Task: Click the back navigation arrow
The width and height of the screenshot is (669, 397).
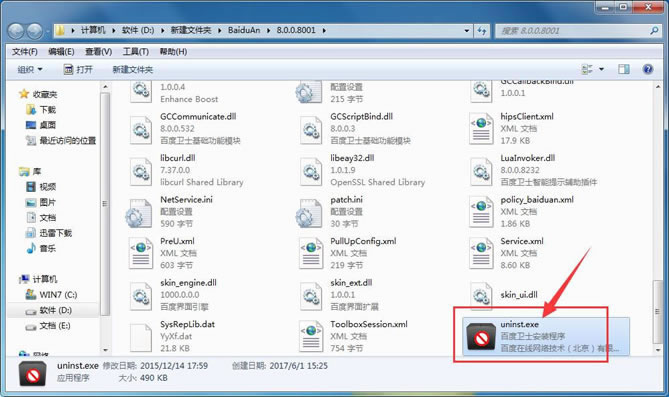Action: [16, 31]
